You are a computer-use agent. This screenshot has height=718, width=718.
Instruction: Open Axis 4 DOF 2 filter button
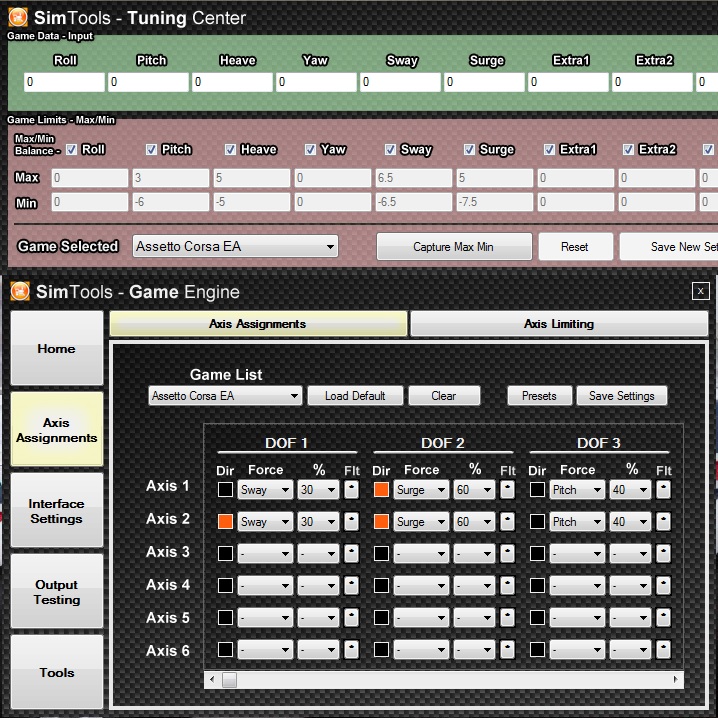(507, 586)
